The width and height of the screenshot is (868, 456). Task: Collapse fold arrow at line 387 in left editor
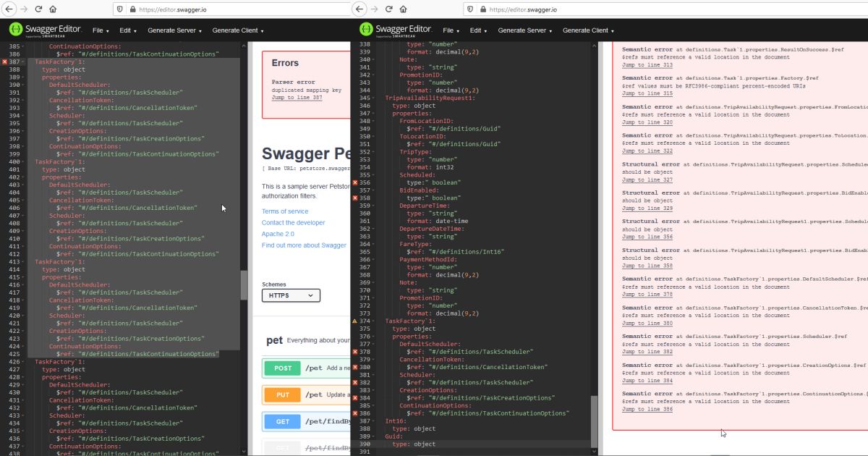pos(24,62)
